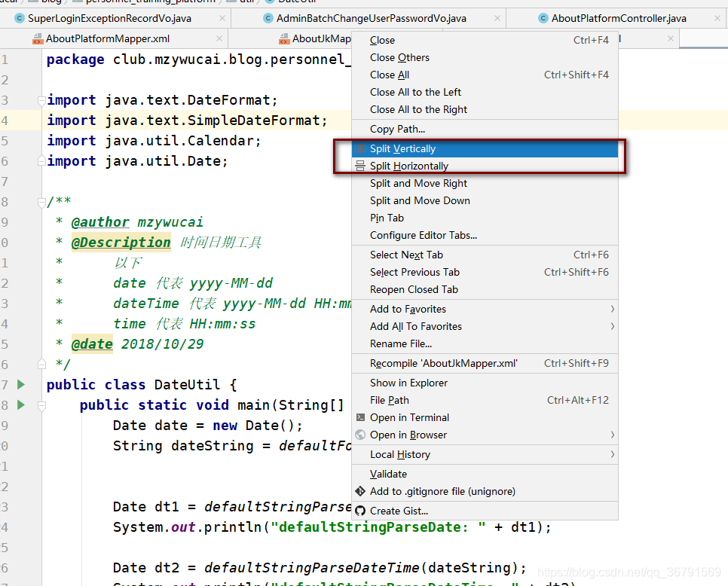Click the globe icon beside Open in Browser
The width and height of the screenshot is (728, 586).
pyautogui.click(x=360, y=435)
